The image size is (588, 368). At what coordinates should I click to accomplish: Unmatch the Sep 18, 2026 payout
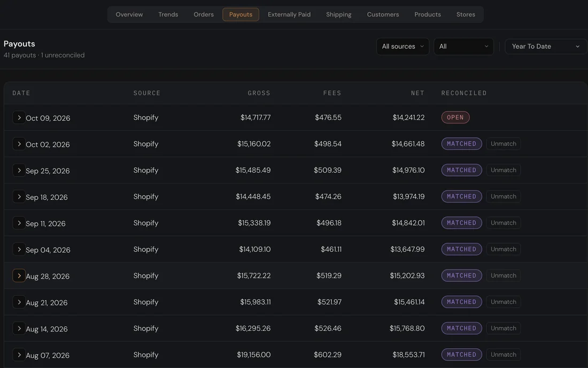[x=503, y=196]
